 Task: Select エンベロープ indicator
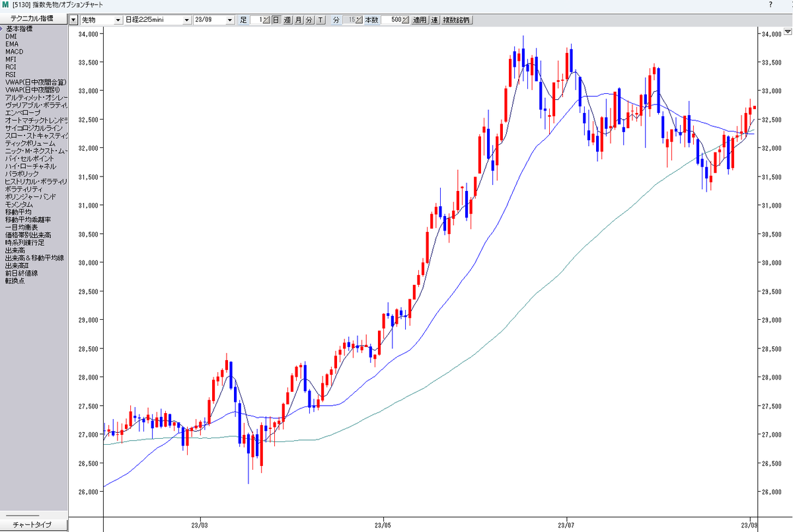(x=22, y=113)
